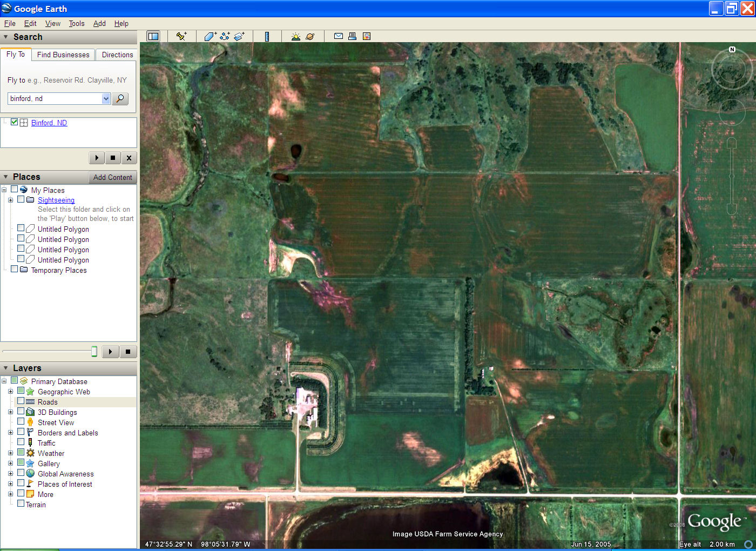Open the File menu
This screenshot has height=551, width=756.
(x=10, y=23)
